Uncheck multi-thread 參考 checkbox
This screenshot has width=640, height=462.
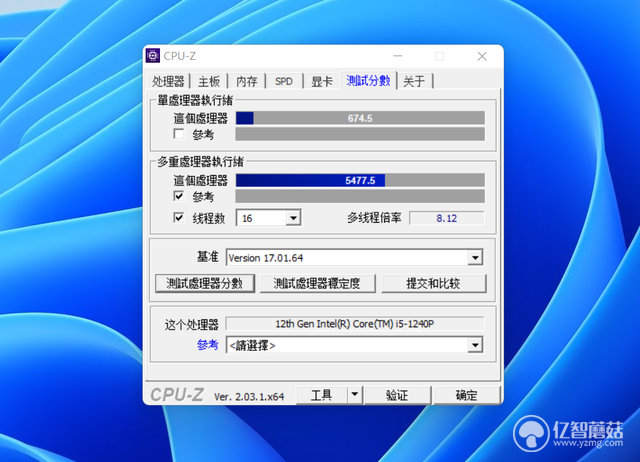179,196
